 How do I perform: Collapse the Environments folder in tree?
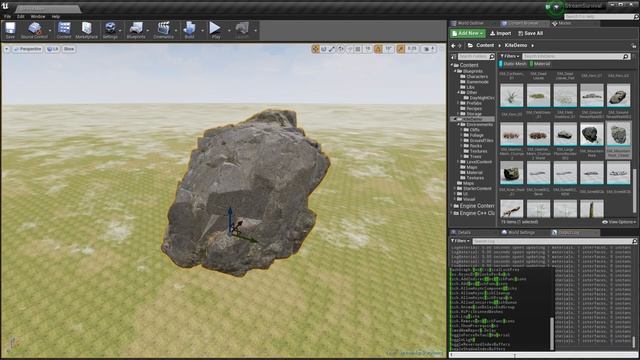[459, 124]
